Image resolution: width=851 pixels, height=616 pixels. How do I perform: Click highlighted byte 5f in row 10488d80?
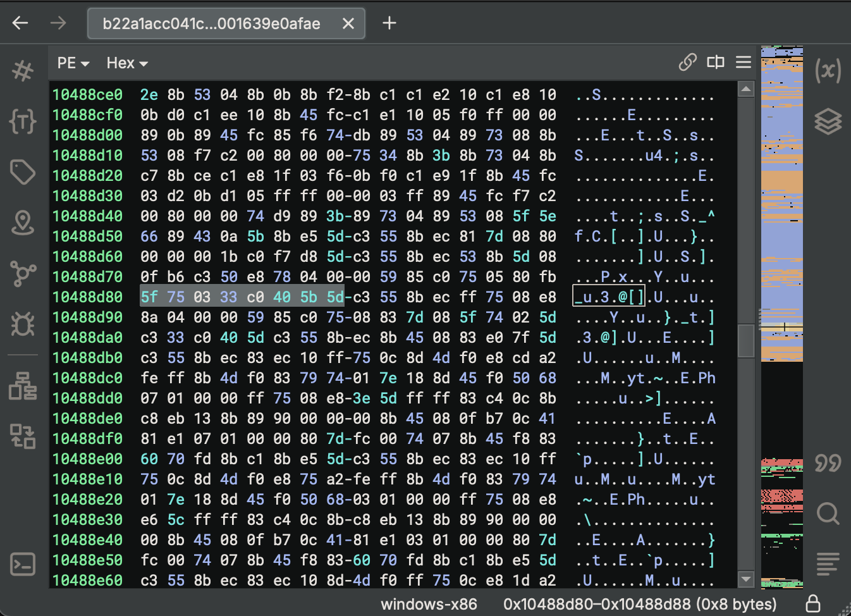tap(149, 297)
